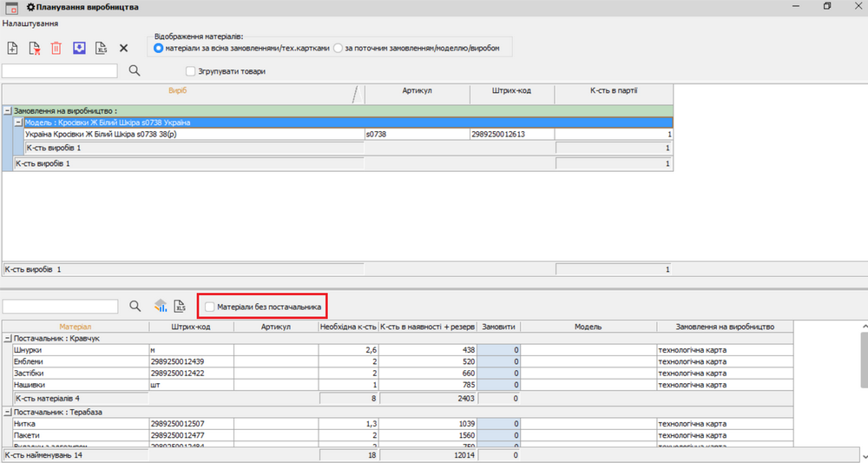Export materials list to XLS
Screen dimensions: 868x463
(181, 306)
